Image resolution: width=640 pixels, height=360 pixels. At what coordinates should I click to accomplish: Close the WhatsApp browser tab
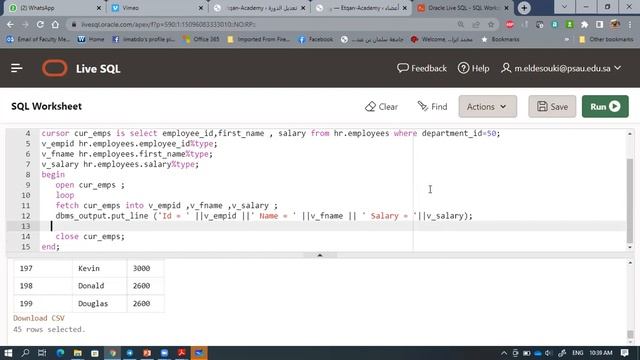(99, 8)
